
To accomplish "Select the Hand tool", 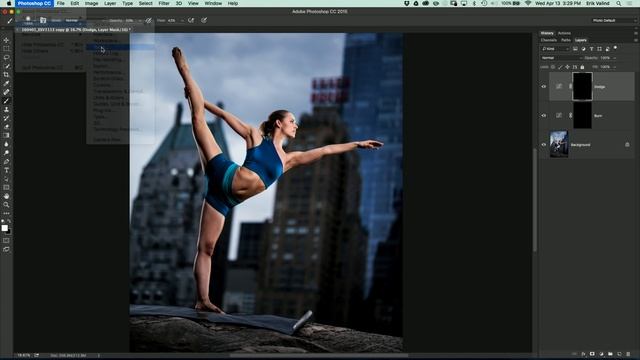I will tap(6, 196).
